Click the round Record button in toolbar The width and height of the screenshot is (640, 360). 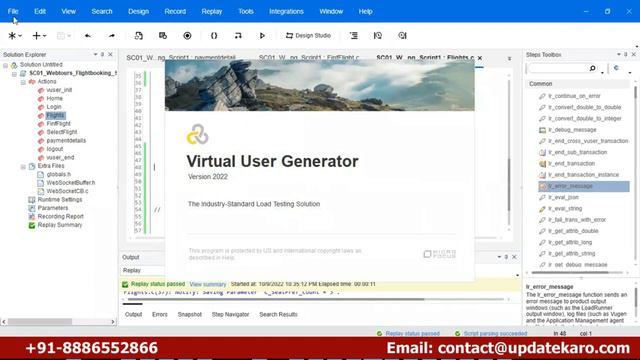(x=187, y=36)
